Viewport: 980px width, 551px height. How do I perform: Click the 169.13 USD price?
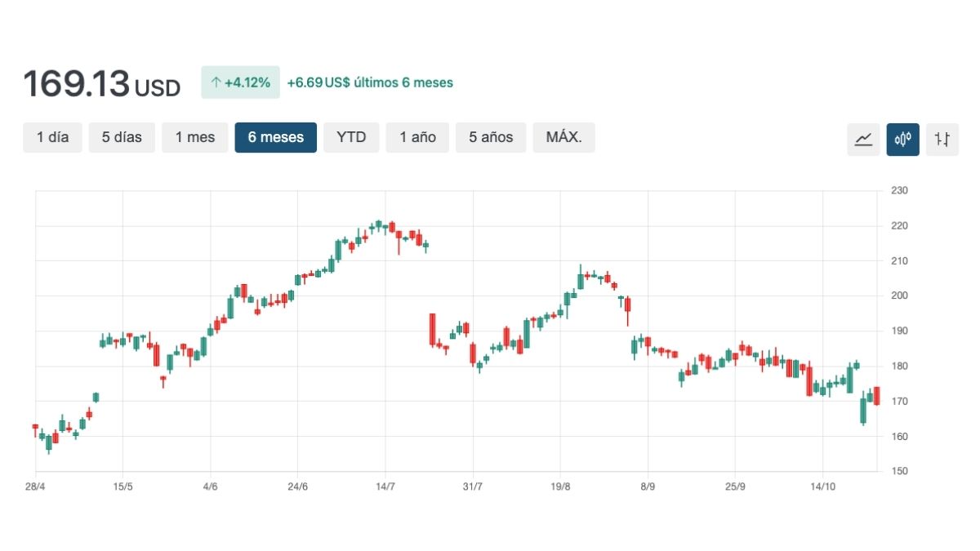pyautogui.click(x=101, y=84)
